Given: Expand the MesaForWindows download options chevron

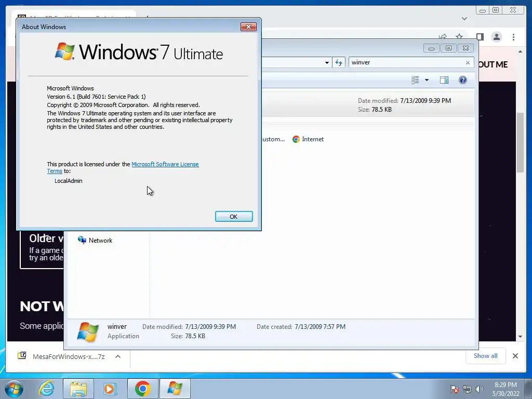Looking at the screenshot, I should pyautogui.click(x=118, y=356).
